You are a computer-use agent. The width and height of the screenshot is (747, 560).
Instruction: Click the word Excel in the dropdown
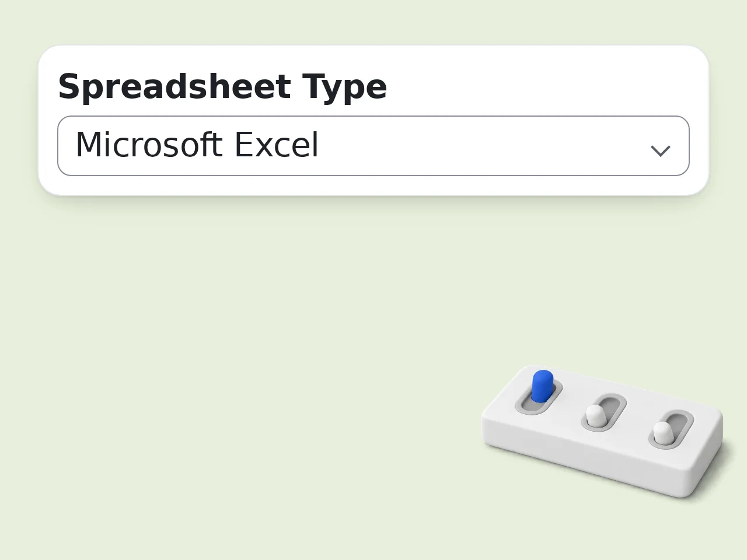coord(276,145)
